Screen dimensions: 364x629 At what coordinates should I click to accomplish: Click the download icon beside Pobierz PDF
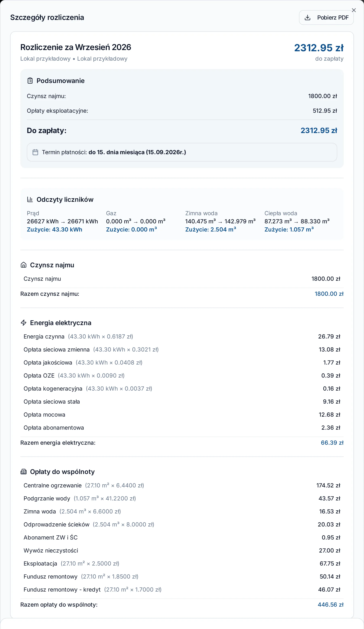(307, 17)
